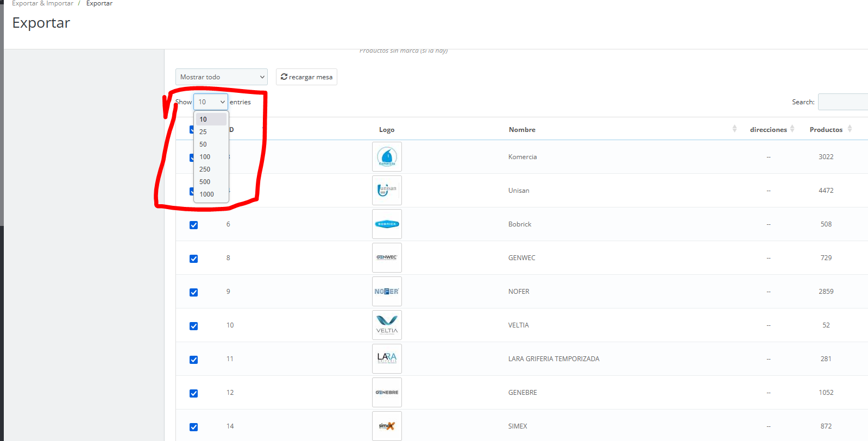Sort by the Productos column header
This screenshot has height=441, width=868.
click(826, 130)
